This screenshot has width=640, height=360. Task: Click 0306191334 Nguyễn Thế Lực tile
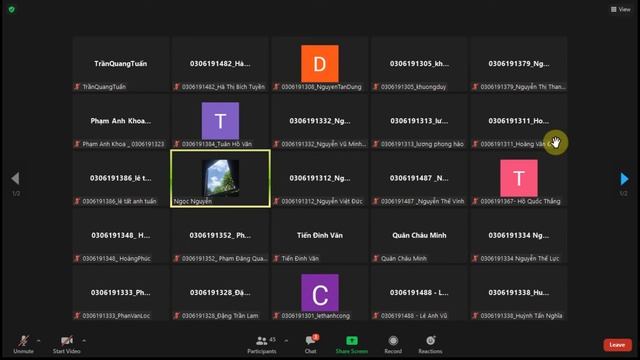519,236
